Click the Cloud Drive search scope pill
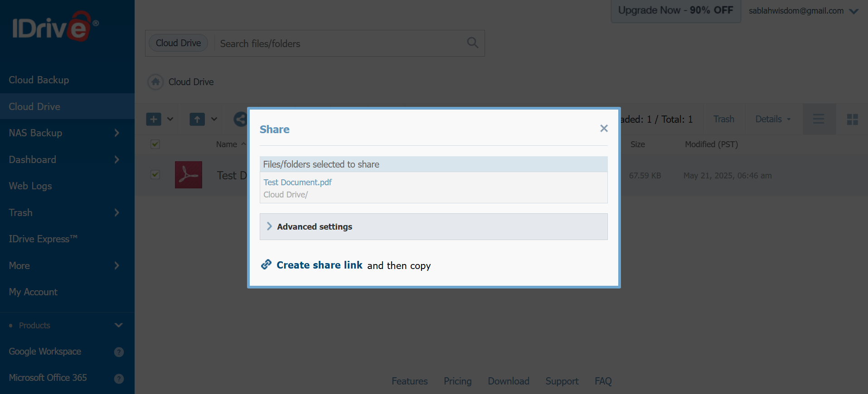This screenshot has width=868, height=394. pos(178,43)
